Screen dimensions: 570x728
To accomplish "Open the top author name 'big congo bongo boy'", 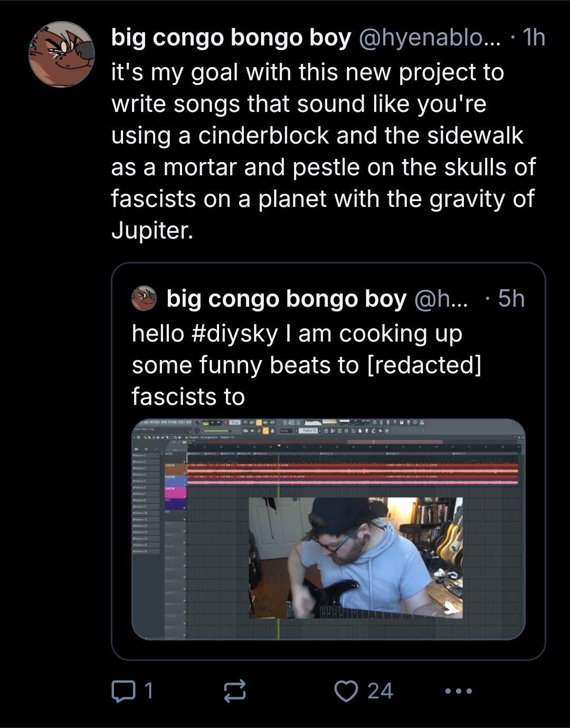I will click(231, 38).
